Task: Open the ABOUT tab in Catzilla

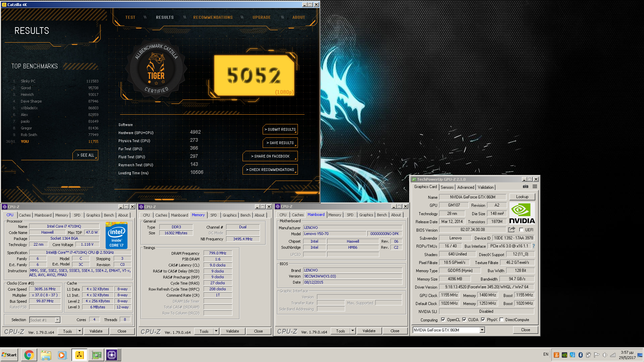Action: [x=299, y=17]
